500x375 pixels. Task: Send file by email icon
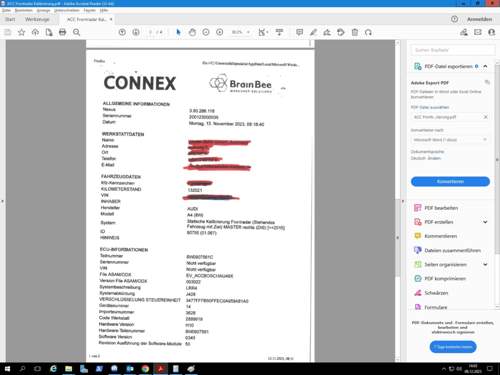coord(478,32)
